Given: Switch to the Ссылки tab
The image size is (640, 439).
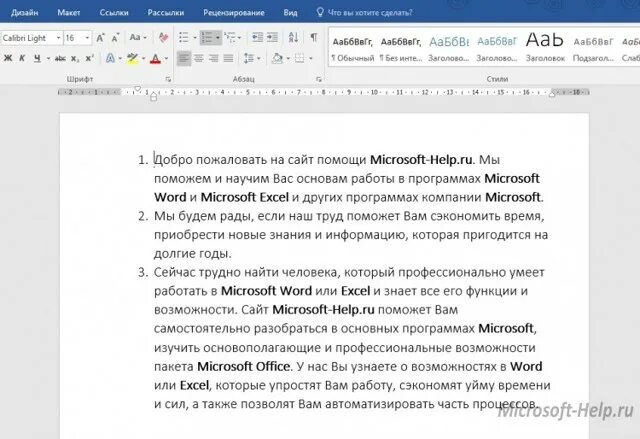Looking at the screenshot, I should (114, 13).
